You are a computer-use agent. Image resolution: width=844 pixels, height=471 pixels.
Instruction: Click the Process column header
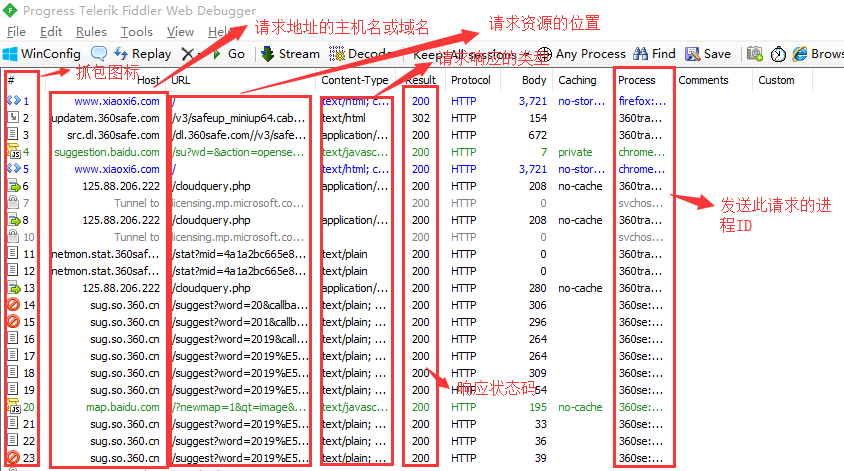click(637, 80)
